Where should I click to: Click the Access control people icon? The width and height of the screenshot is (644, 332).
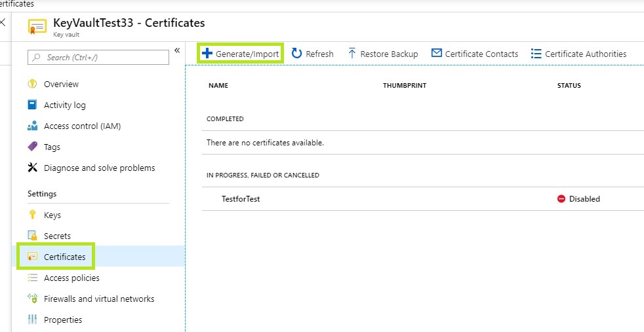pyautogui.click(x=32, y=126)
